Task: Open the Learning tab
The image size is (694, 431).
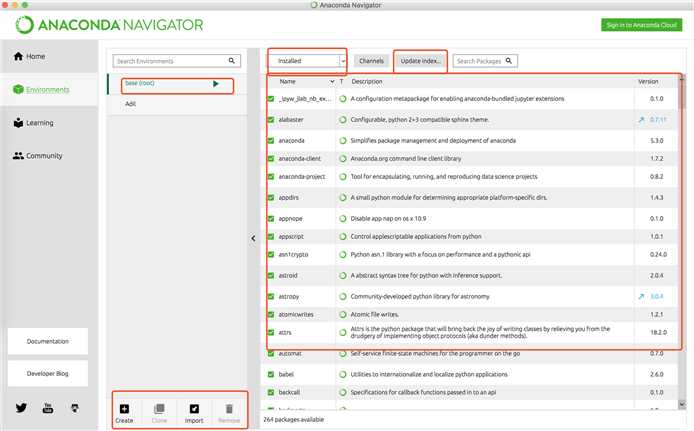Action: (x=49, y=123)
